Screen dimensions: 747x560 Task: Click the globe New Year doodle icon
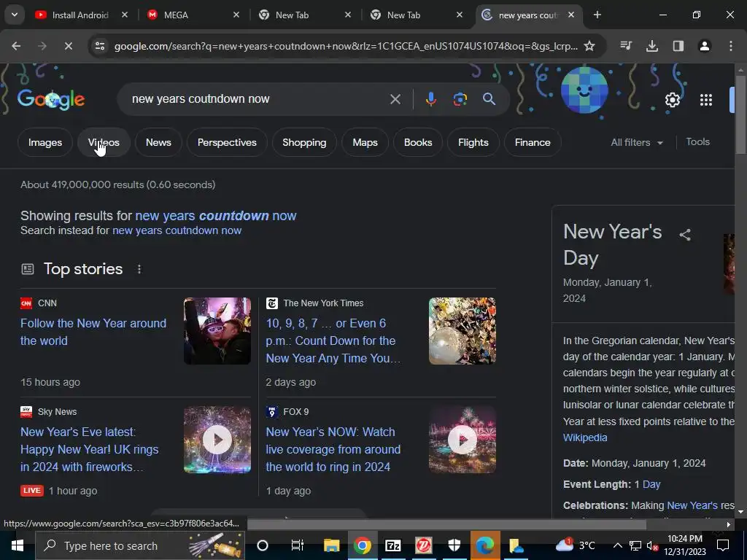point(584,90)
